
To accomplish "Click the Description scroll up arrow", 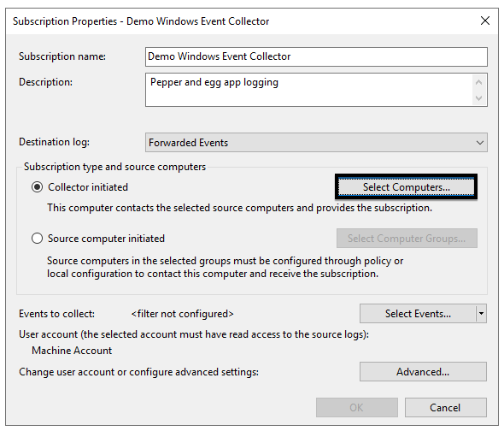I will (x=478, y=82).
